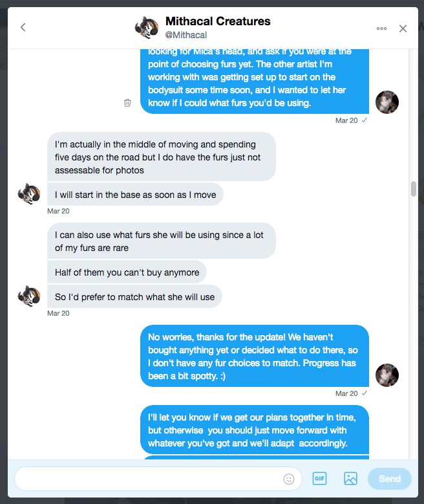Add a GIF to the message
This screenshot has width=424, height=504.
319,479
